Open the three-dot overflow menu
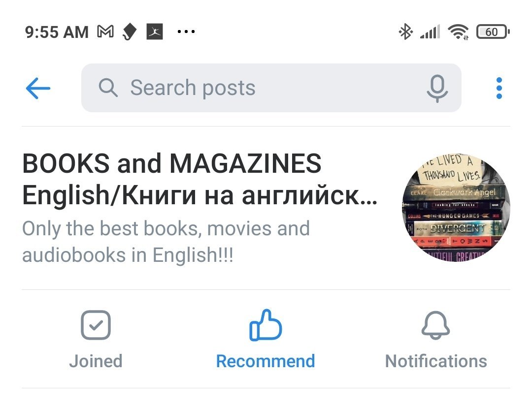 (x=499, y=88)
